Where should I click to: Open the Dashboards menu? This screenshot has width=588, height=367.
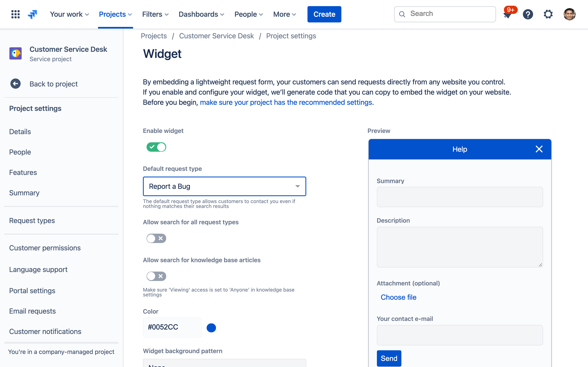point(201,14)
